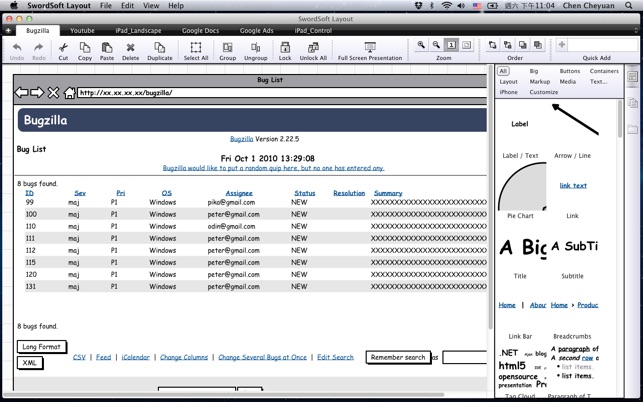Screen dimensions: 643x402
Task: Click the Group toolbar icon
Action: [227, 47]
